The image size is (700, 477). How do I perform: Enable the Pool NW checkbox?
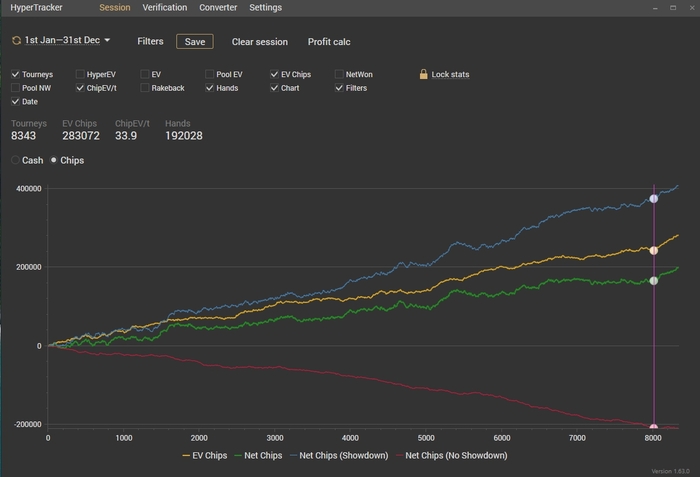click(15, 88)
